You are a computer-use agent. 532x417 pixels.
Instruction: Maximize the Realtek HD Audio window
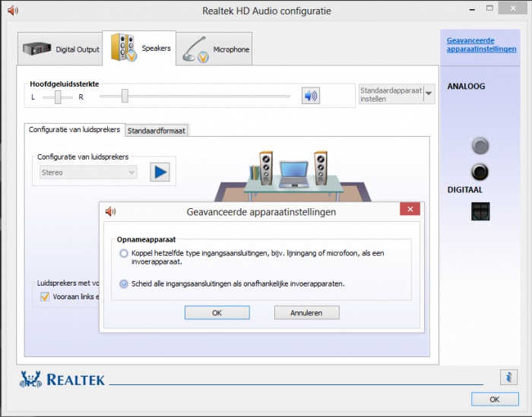[x=489, y=8]
